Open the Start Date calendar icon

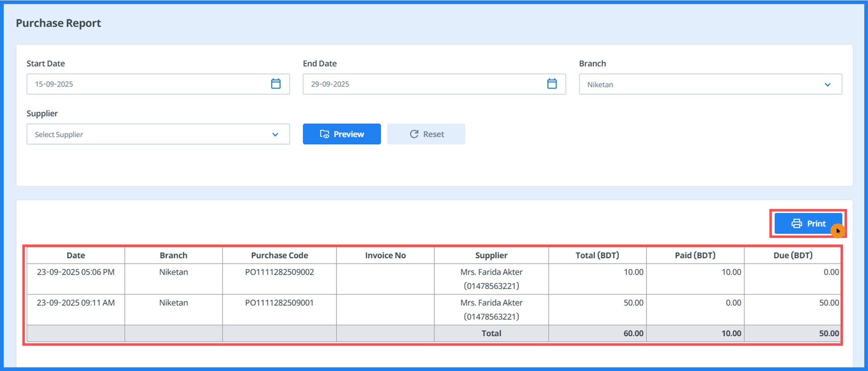click(x=276, y=84)
